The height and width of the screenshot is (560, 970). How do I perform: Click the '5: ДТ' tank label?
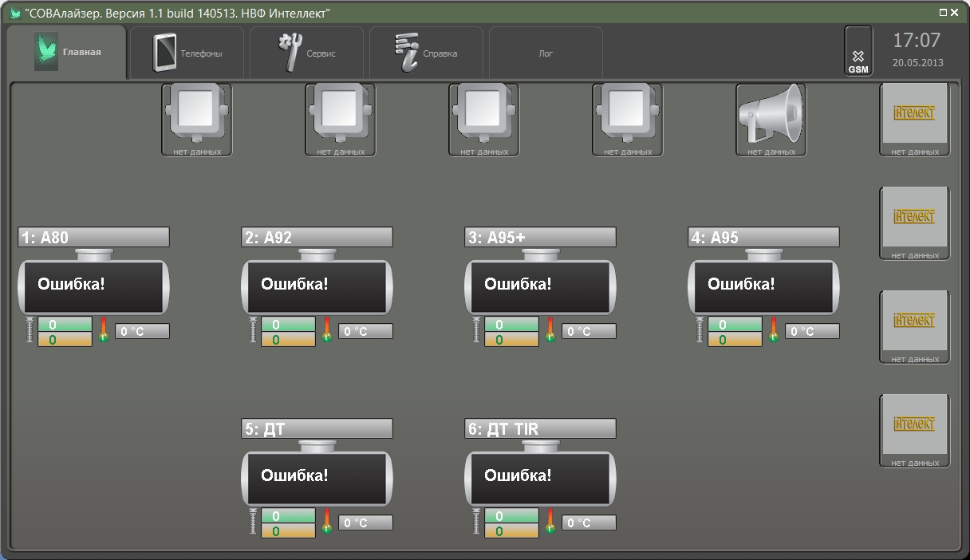317,428
